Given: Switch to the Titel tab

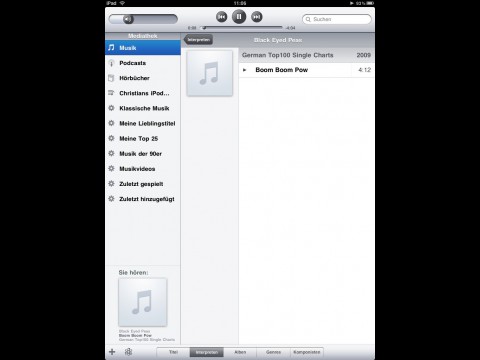Looking at the screenshot, I should click(173, 352).
